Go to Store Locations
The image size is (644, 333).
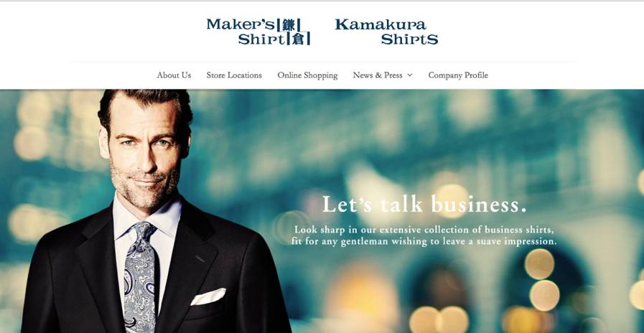pyautogui.click(x=234, y=75)
